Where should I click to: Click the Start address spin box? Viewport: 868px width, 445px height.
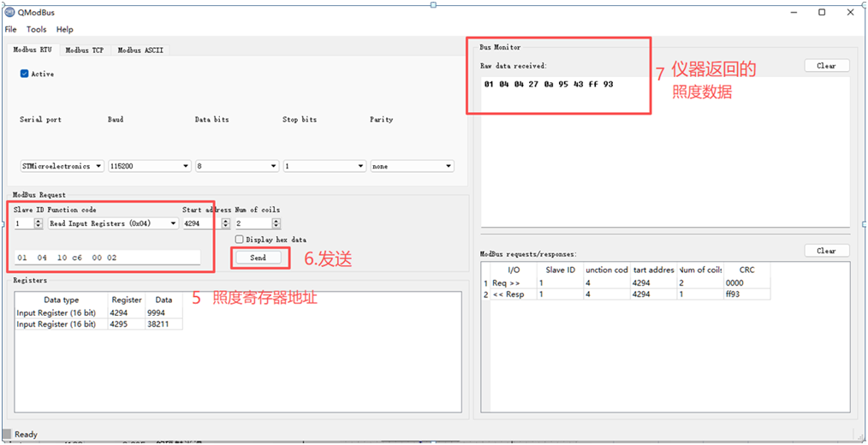pos(199,223)
